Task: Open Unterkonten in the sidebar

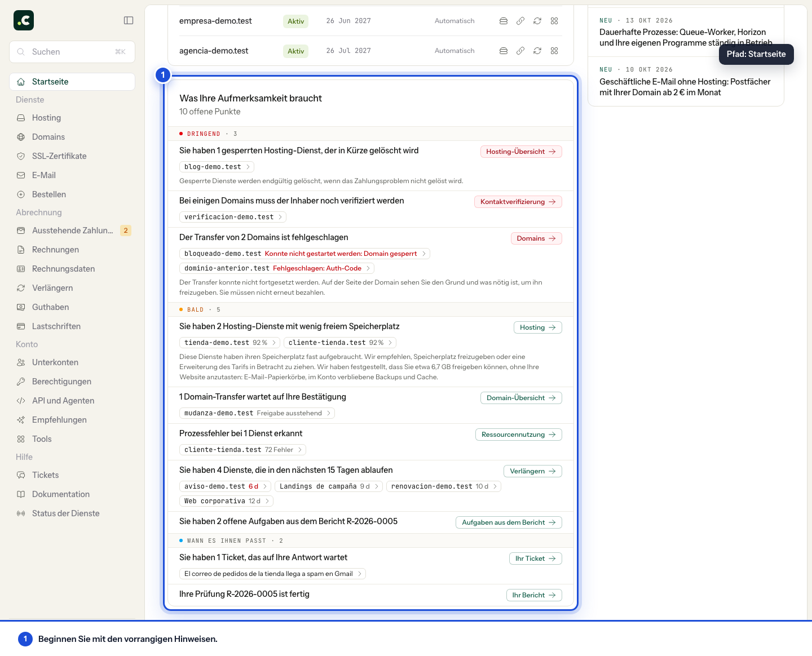Action: [72, 362]
